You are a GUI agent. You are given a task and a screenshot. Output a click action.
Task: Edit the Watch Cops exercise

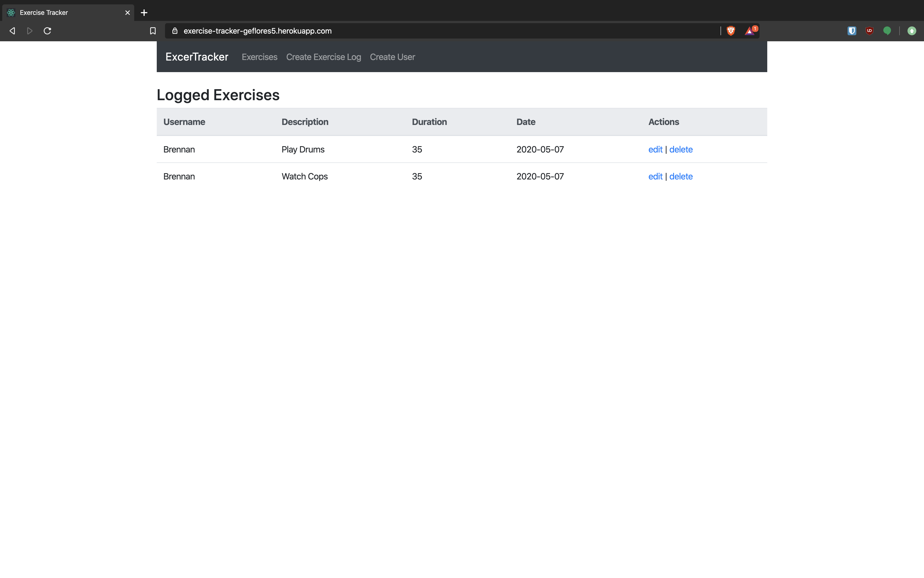pyautogui.click(x=655, y=177)
